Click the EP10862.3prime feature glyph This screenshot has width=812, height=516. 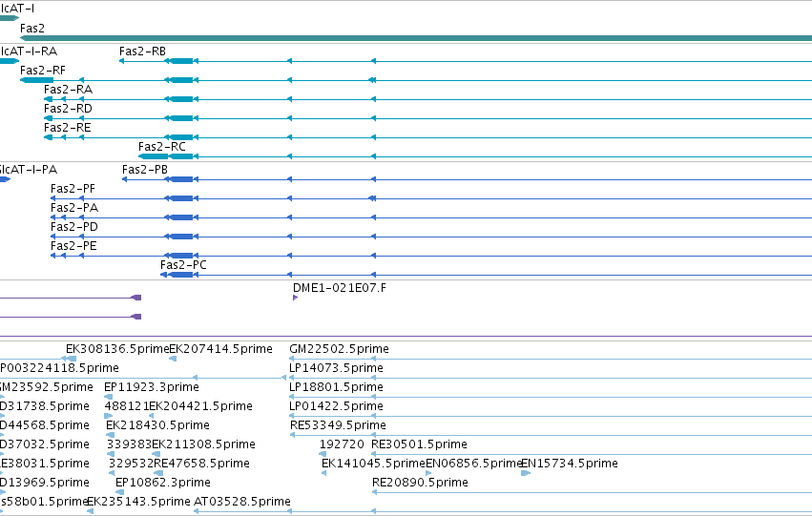[119, 492]
